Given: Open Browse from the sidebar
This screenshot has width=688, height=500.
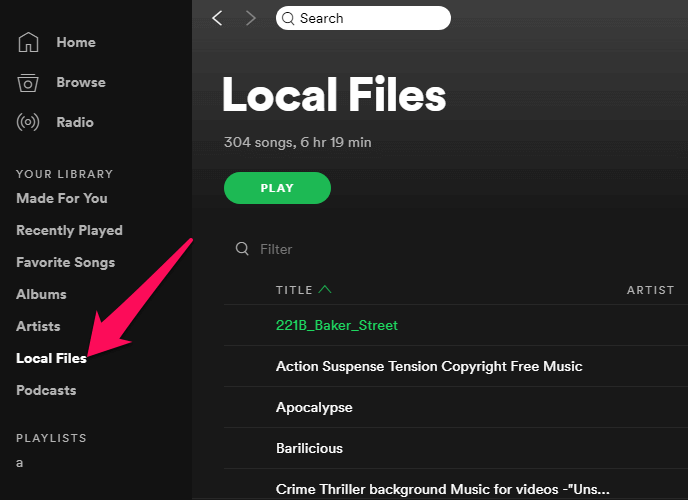Looking at the screenshot, I should tap(81, 82).
